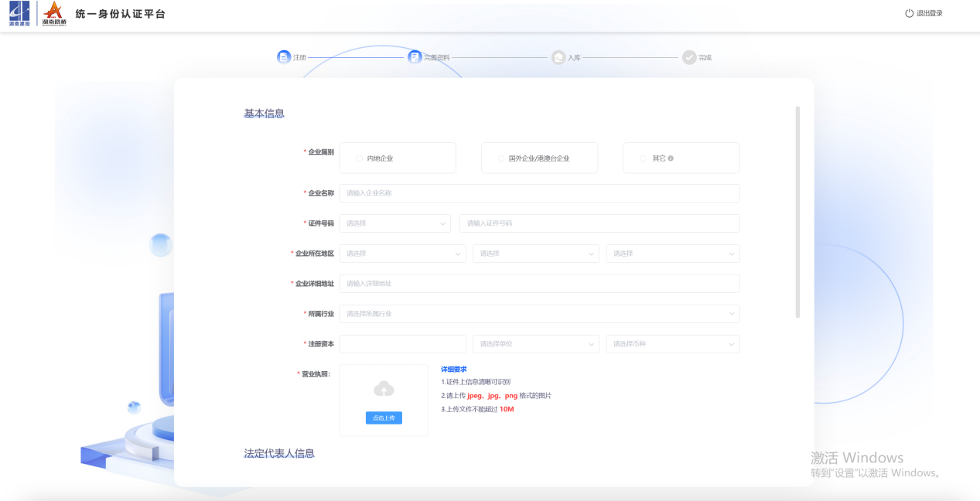Click the cloud upload icon for 营业执照
This screenshot has width=980, height=501.
pos(384,389)
